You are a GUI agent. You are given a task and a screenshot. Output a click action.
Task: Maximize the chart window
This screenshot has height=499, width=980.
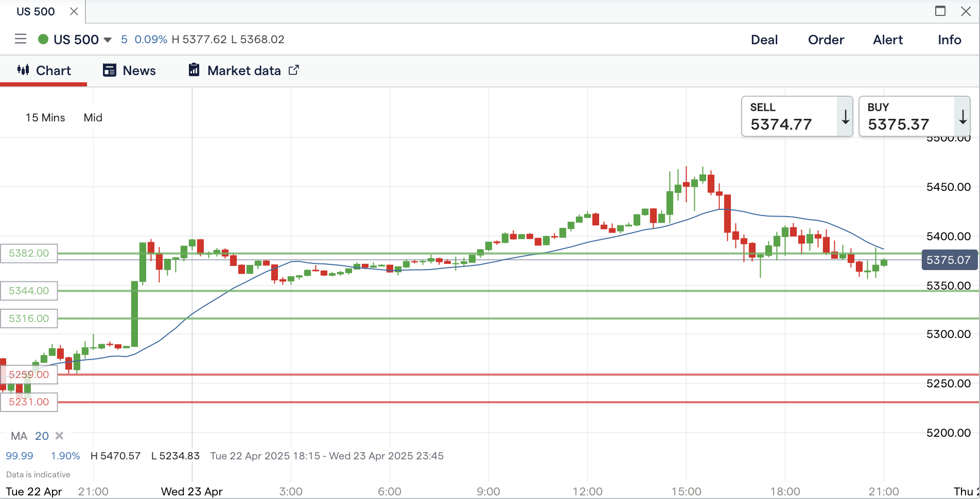point(940,11)
